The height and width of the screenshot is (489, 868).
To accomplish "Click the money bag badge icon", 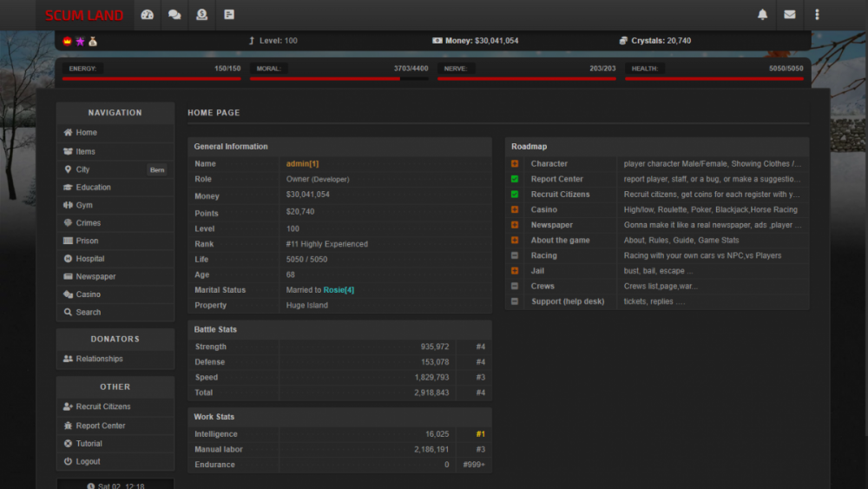I will point(93,41).
